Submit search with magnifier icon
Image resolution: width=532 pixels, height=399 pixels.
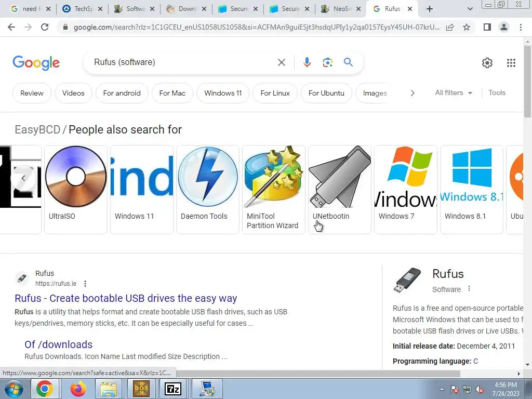pos(348,62)
